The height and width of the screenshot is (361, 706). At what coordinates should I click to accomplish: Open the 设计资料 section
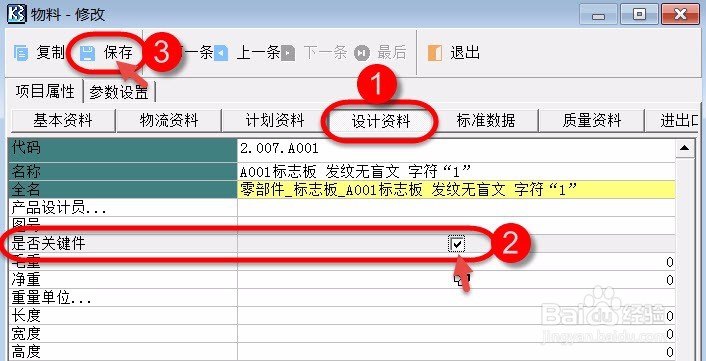[x=380, y=121]
